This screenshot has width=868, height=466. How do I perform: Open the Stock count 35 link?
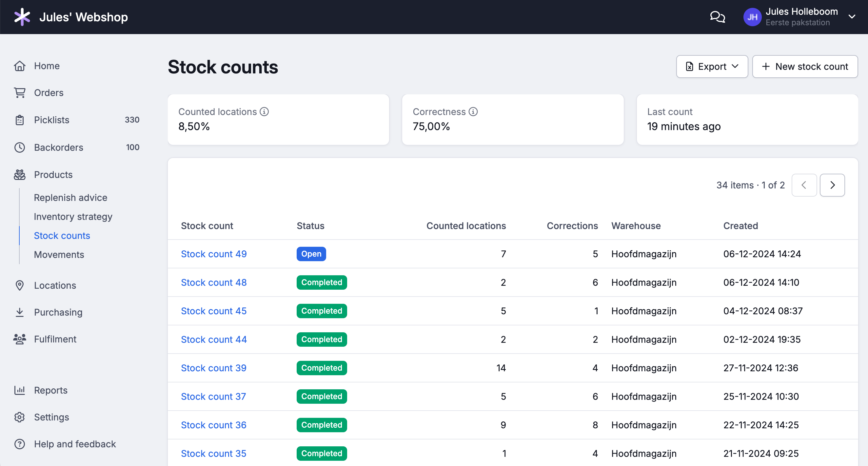(214, 454)
